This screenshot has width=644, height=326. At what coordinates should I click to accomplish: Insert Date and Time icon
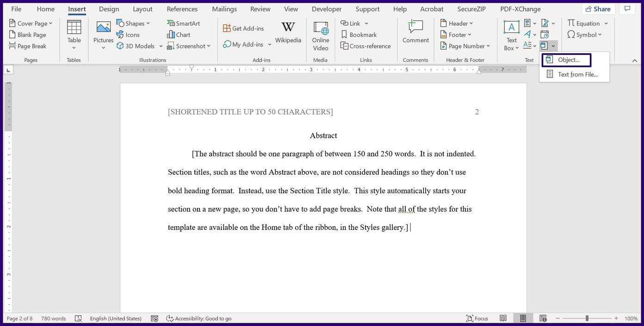[545, 35]
